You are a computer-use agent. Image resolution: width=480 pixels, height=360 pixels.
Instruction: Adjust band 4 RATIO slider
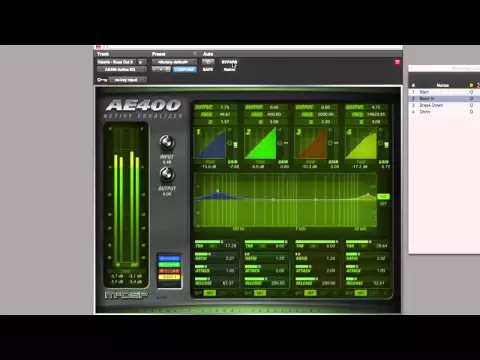click(x=367, y=254)
